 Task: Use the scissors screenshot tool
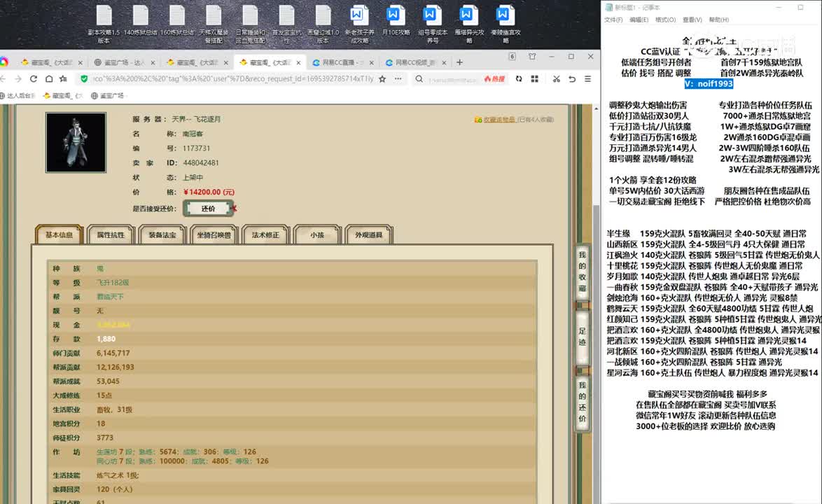pos(556,78)
